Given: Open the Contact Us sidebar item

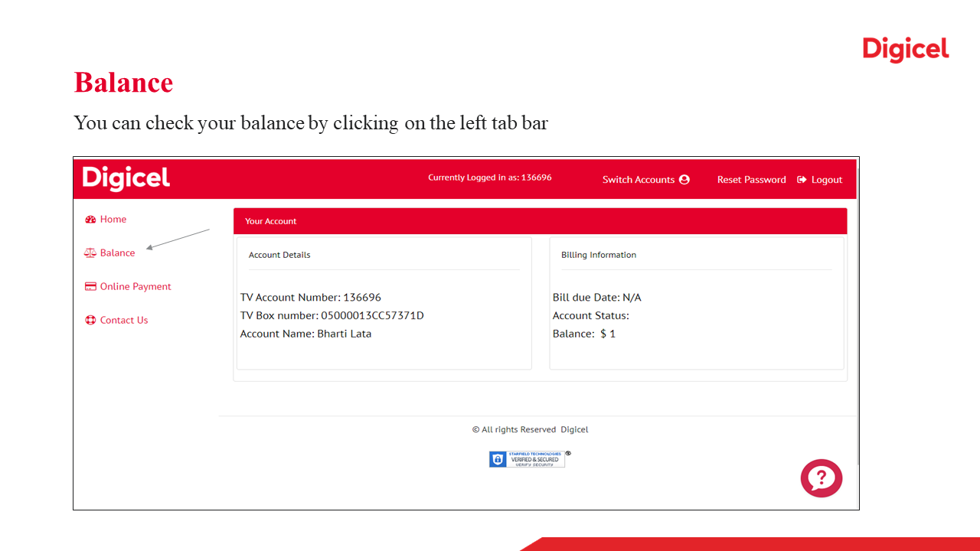Looking at the screenshot, I should (x=116, y=321).
